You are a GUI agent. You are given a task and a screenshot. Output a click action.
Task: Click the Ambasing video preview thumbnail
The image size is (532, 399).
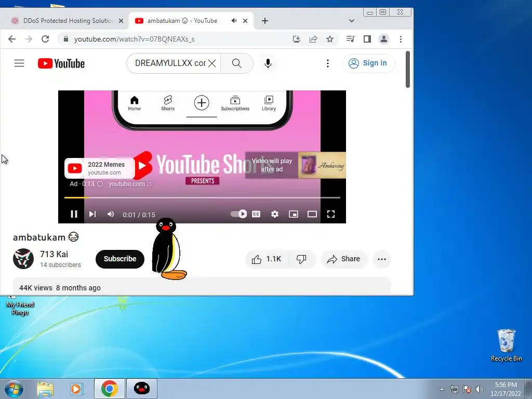(x=322, y=165)
